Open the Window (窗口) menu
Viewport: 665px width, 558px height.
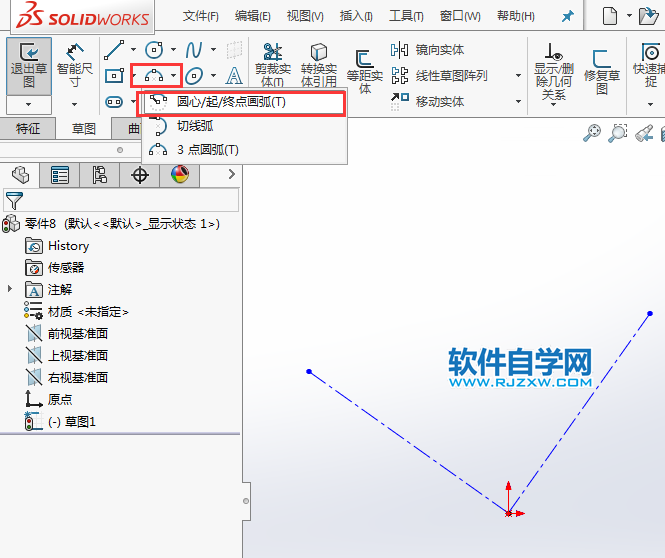click(x=460, y=17)
